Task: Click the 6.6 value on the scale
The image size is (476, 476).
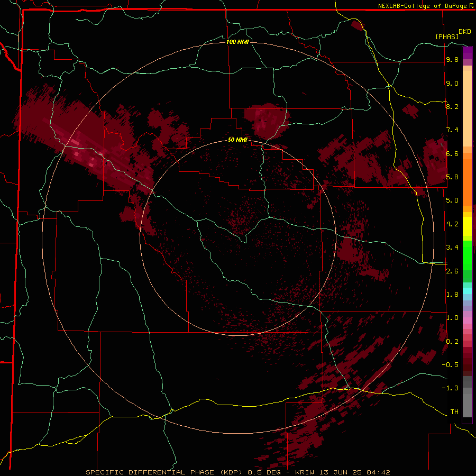Action: click(x=452, y=153)
